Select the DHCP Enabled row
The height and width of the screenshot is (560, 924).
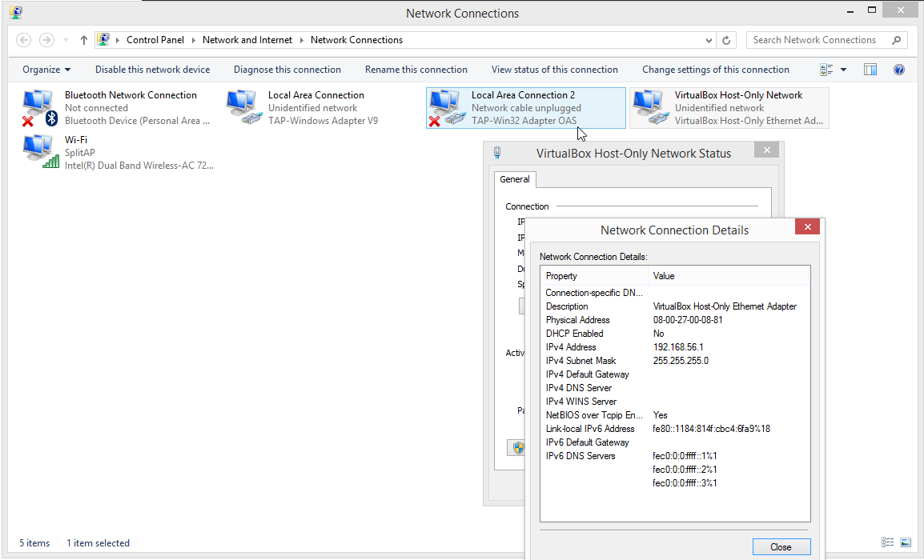675,334
